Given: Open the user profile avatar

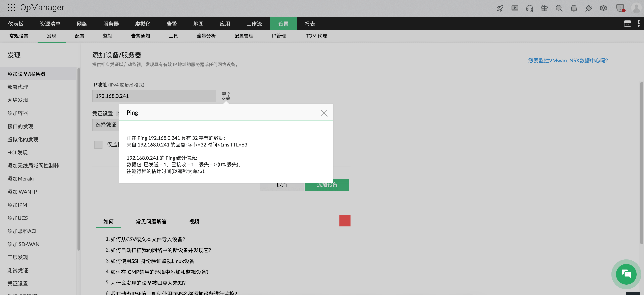Looking at the screenshot, I should 636,8.
